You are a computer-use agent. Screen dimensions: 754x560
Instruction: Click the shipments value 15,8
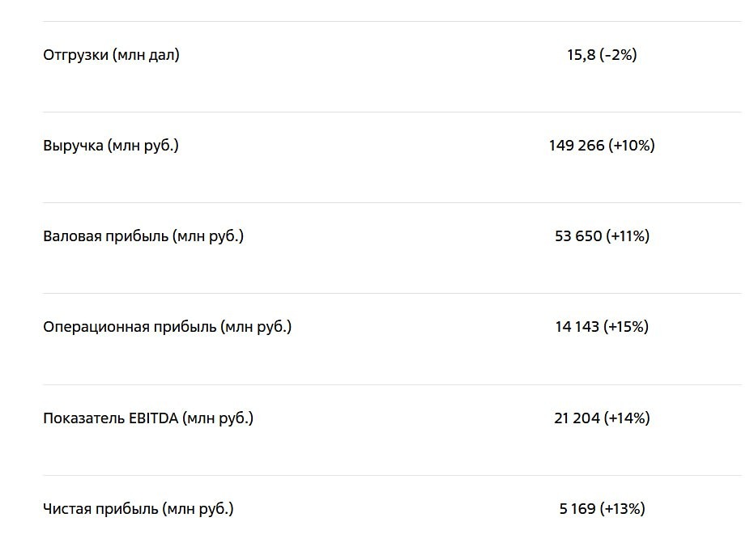pos(581,55)
